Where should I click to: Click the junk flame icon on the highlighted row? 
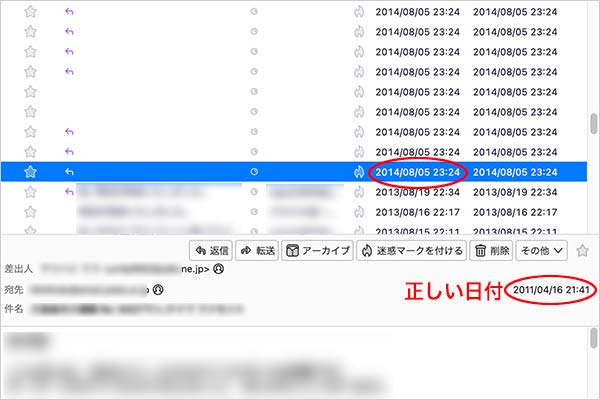tap(359, 172)
